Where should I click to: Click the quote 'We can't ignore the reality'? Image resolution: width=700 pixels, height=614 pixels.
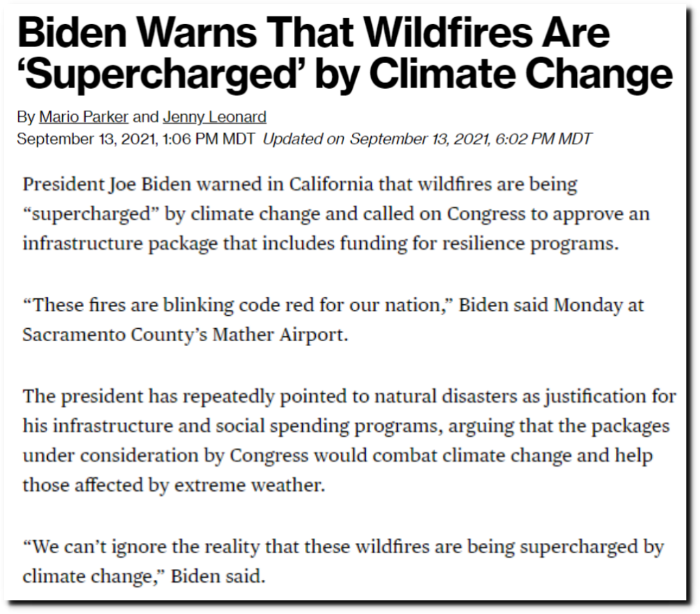coord(343,548)
